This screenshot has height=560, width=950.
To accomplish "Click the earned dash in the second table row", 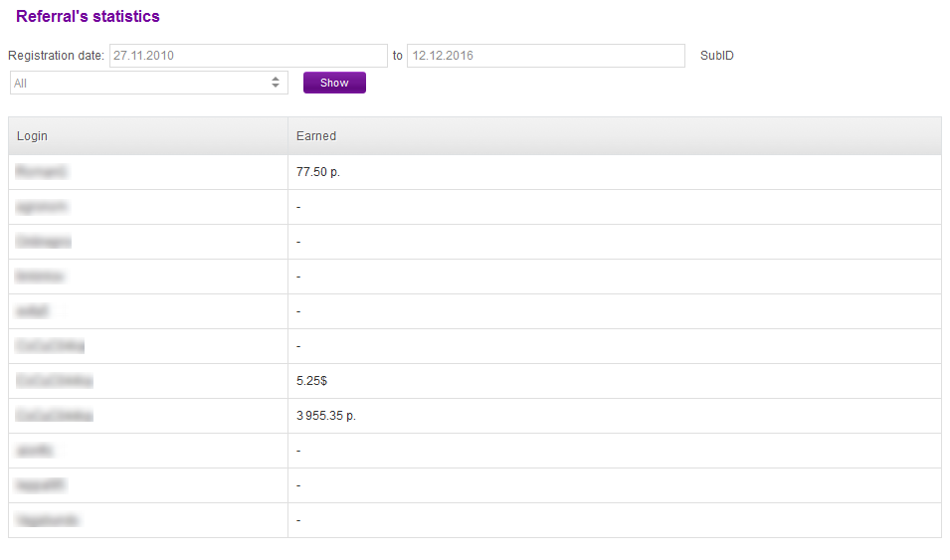I will (x=298, y=207).
